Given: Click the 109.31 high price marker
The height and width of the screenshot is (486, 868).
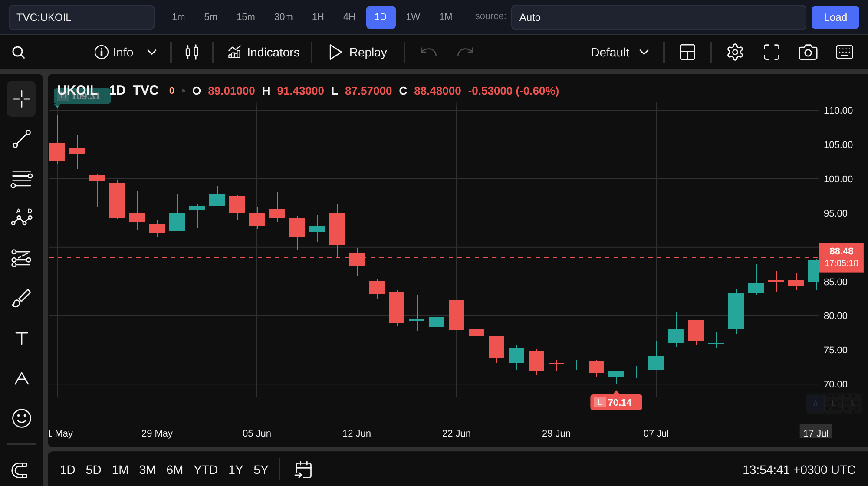Looking at the screenshot, I should tap(82, 96).
